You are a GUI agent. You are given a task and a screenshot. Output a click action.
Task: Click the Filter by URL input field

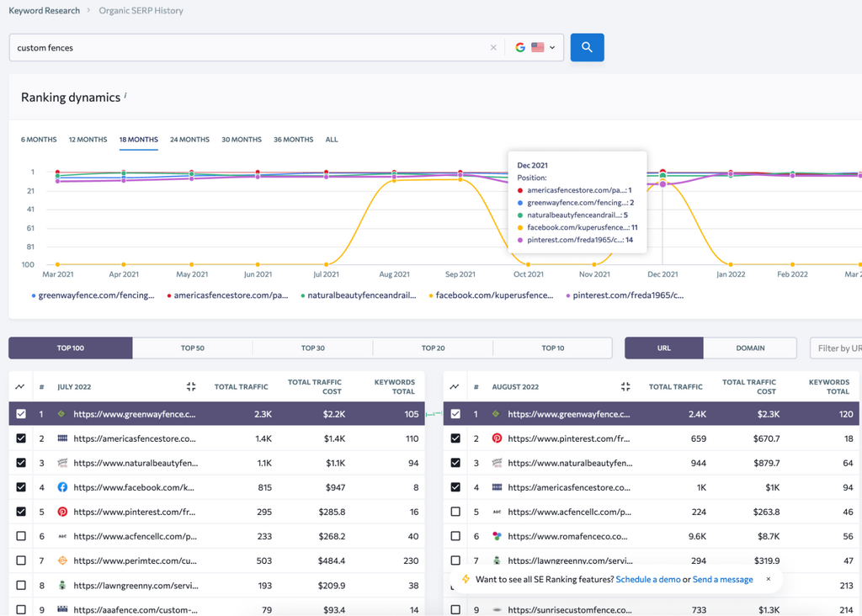(838, 348)
